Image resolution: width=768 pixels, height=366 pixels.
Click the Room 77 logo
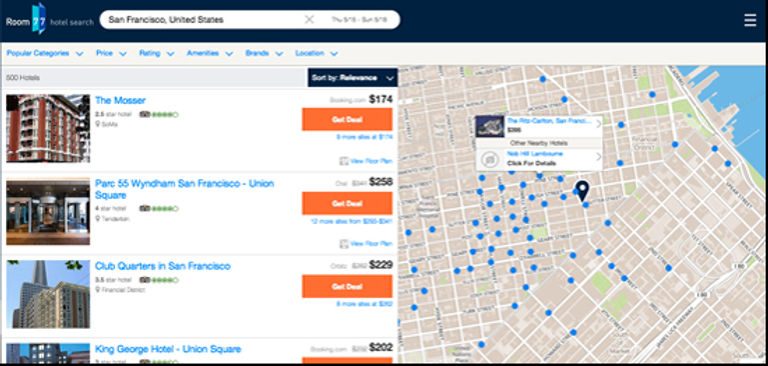[x=49, y=21]
